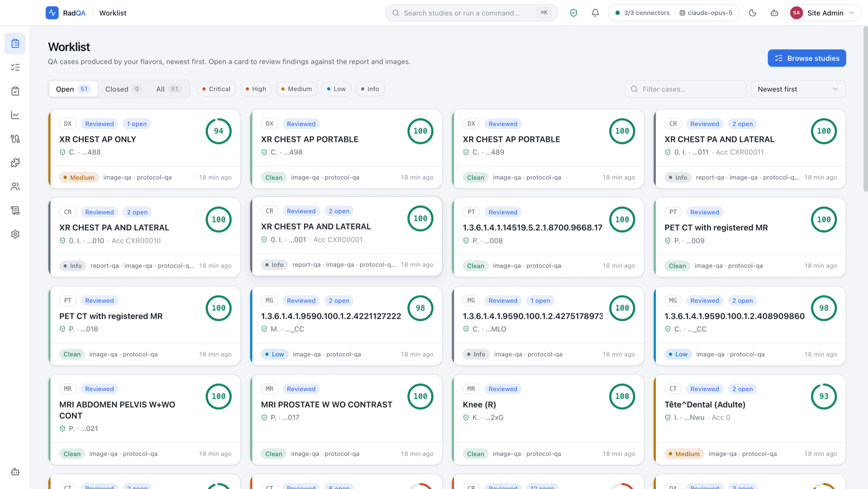
Task: Toggle the Info severity filter
Action: click(x=370, y=89)
